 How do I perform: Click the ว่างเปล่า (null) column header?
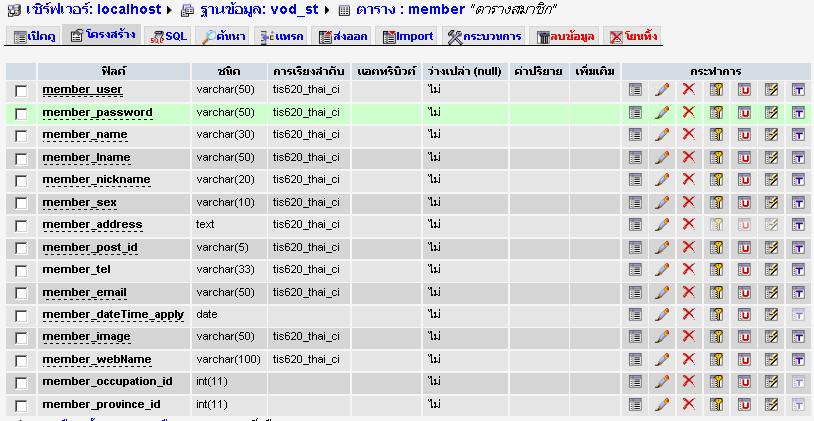click(465, 71)
